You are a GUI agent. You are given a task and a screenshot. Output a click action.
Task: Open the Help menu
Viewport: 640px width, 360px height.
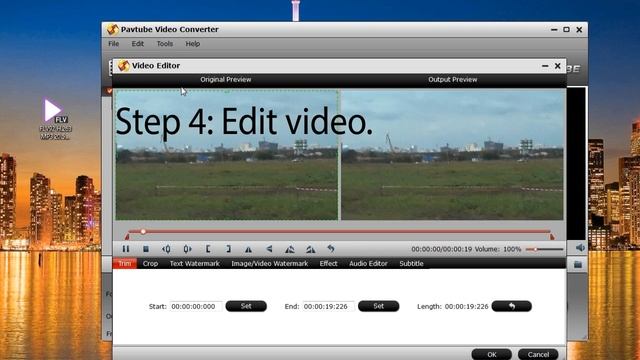coord(193,44)
